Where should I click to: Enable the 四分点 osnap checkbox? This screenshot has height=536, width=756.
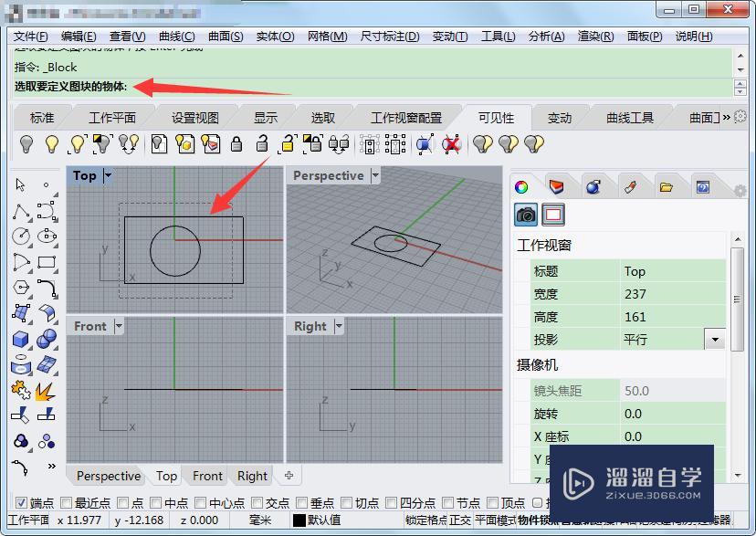tap(391, 503)
